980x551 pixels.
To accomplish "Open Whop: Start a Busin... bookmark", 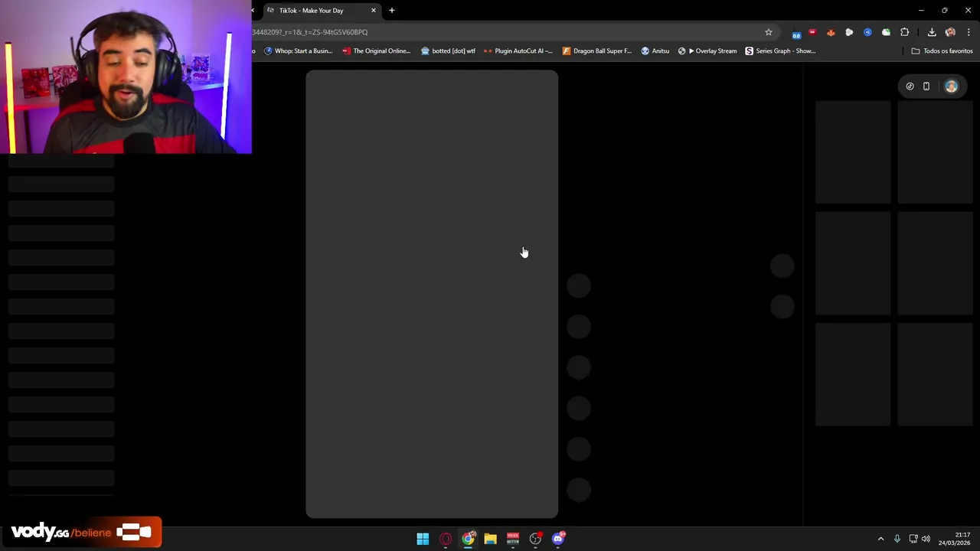I will 298,51.
